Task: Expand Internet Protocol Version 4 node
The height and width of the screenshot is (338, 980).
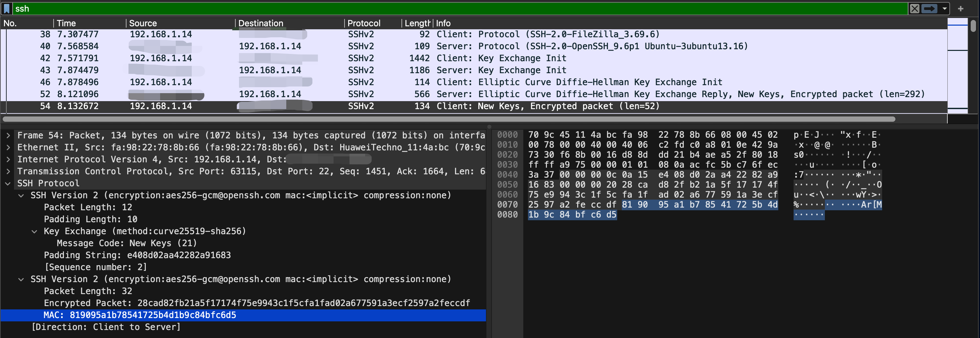Action: 8,159
